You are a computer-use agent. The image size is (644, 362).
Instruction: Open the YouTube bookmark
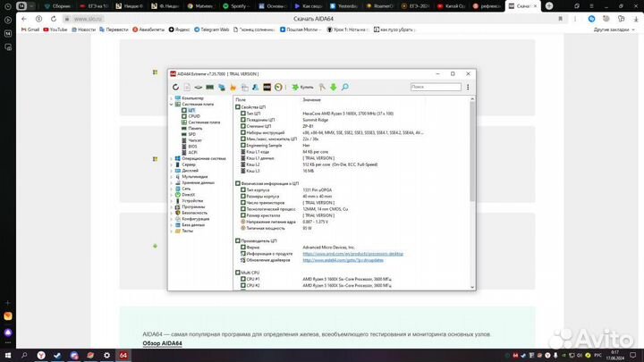pos(55,29)
